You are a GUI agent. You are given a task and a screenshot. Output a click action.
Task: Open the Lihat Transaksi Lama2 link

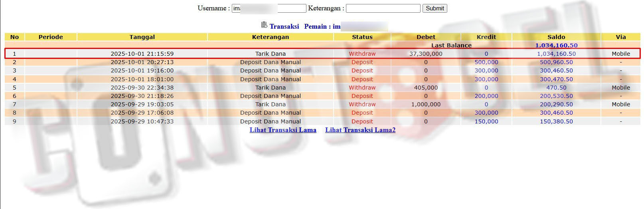360,130
